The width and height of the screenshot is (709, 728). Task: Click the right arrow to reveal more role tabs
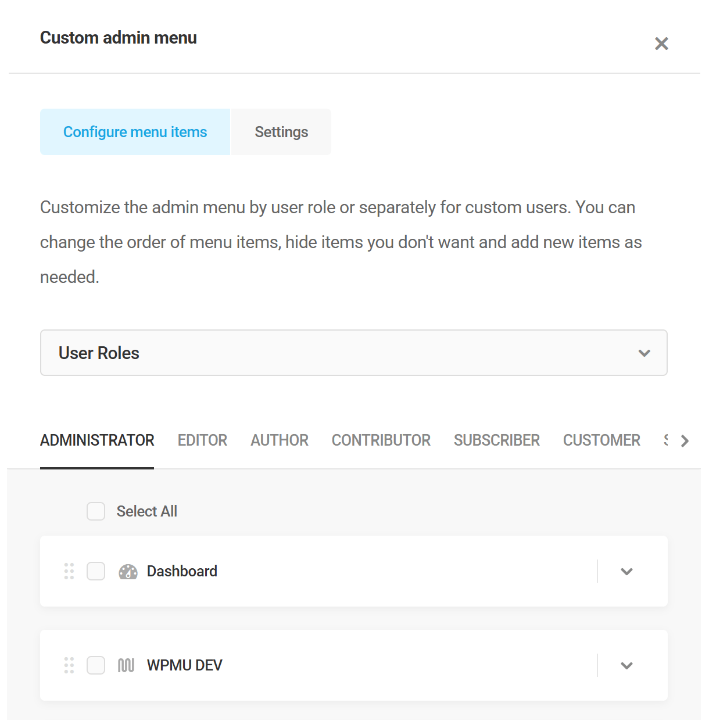pyautogui.click(x=685, y=440)
